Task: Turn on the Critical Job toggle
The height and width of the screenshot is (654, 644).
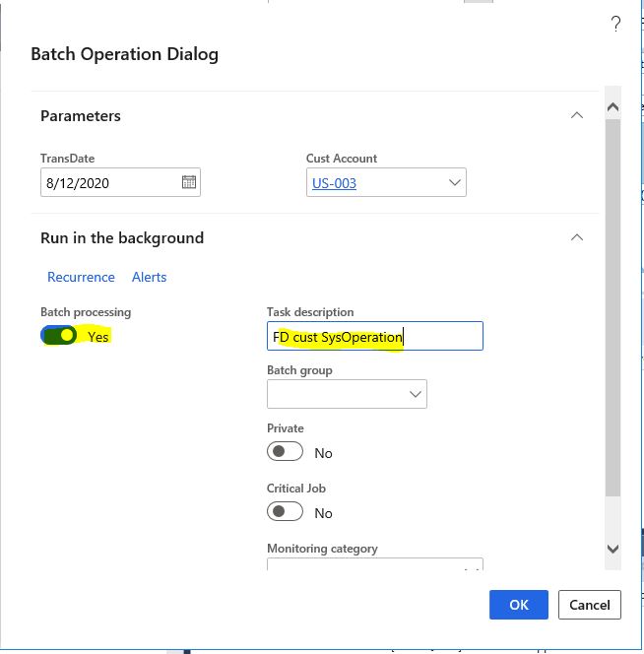Action: [285, 511]
